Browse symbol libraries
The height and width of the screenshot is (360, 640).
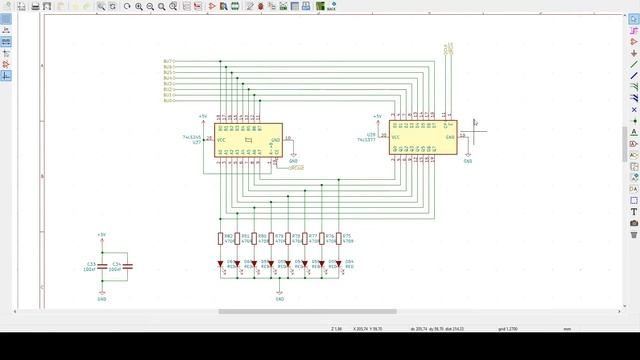[223, 6]
